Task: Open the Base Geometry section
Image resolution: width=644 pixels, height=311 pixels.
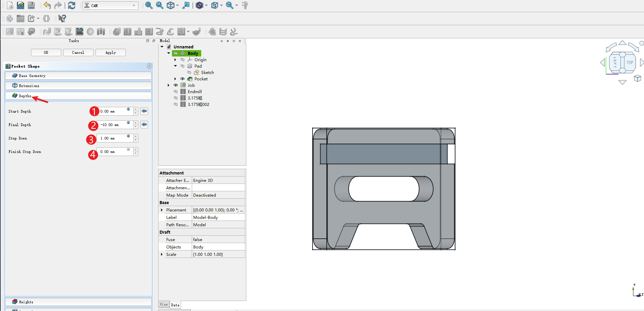Action: [x=78, y=76]
